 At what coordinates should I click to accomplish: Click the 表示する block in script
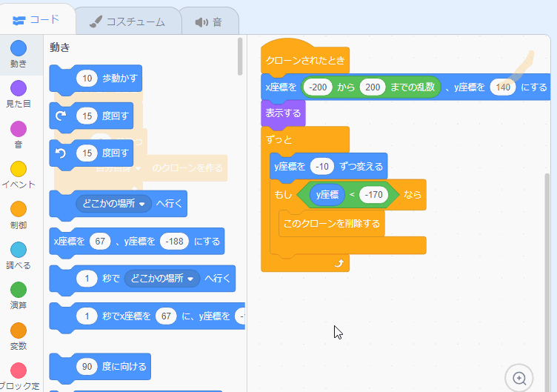coord(283,113)
